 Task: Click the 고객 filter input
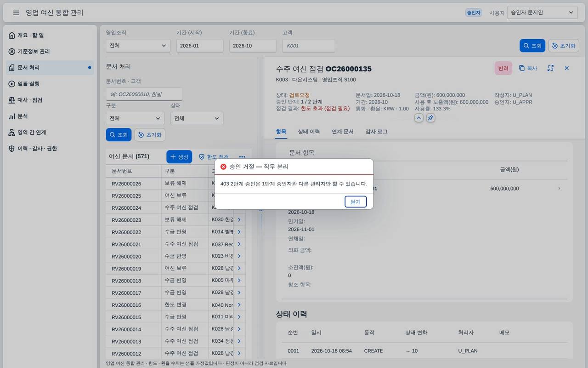[x=308, y=46]
